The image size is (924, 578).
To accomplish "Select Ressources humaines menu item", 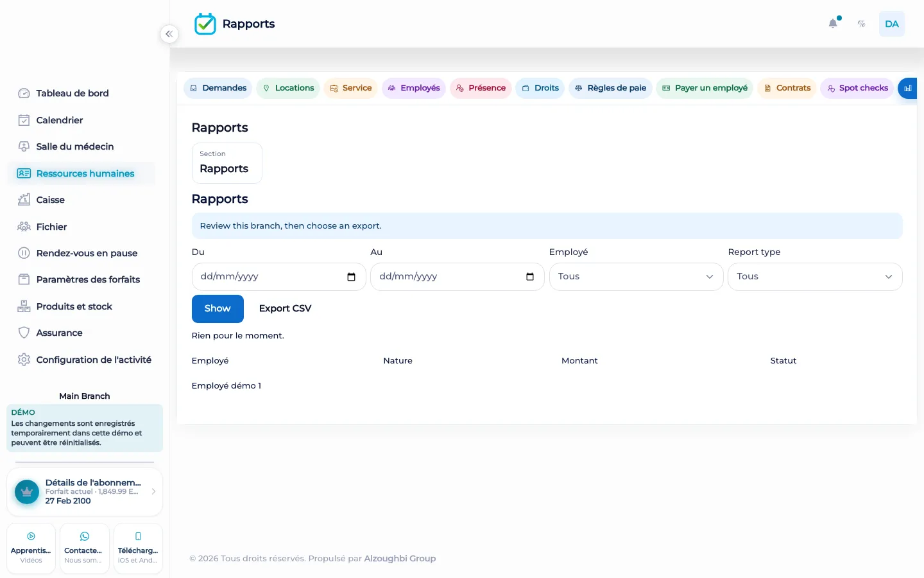I will pos(81,173).
